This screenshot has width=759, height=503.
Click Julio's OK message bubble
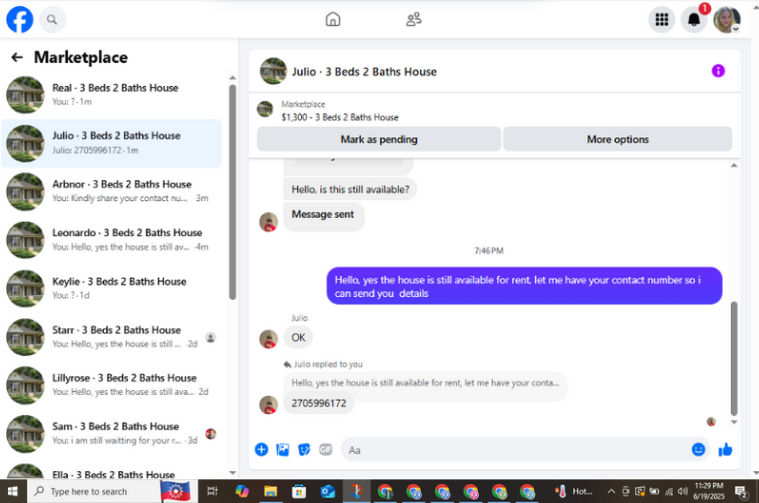click(298, 337)
